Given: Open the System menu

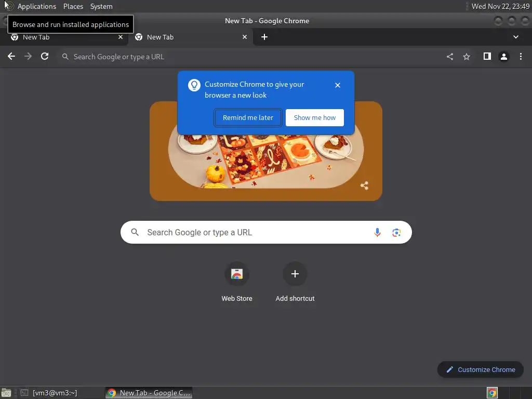Looking at the screenshot, I should tap(101, 6).
